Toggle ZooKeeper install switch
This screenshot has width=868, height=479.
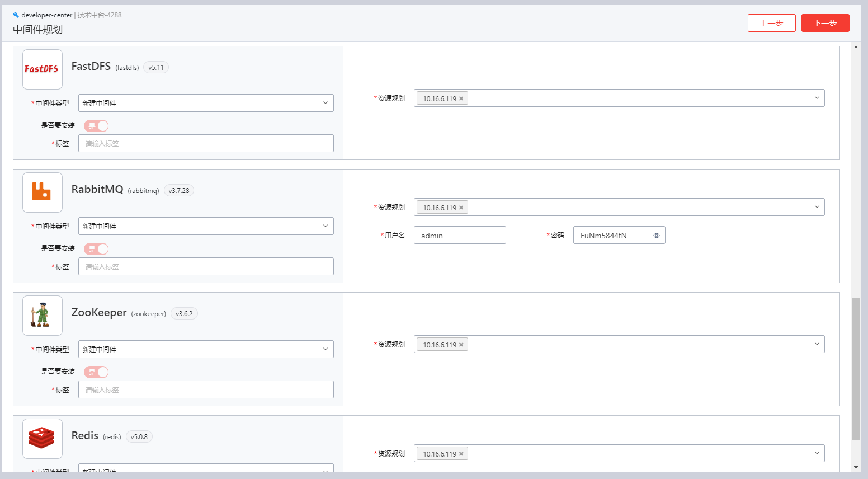(x=96, y=372)
